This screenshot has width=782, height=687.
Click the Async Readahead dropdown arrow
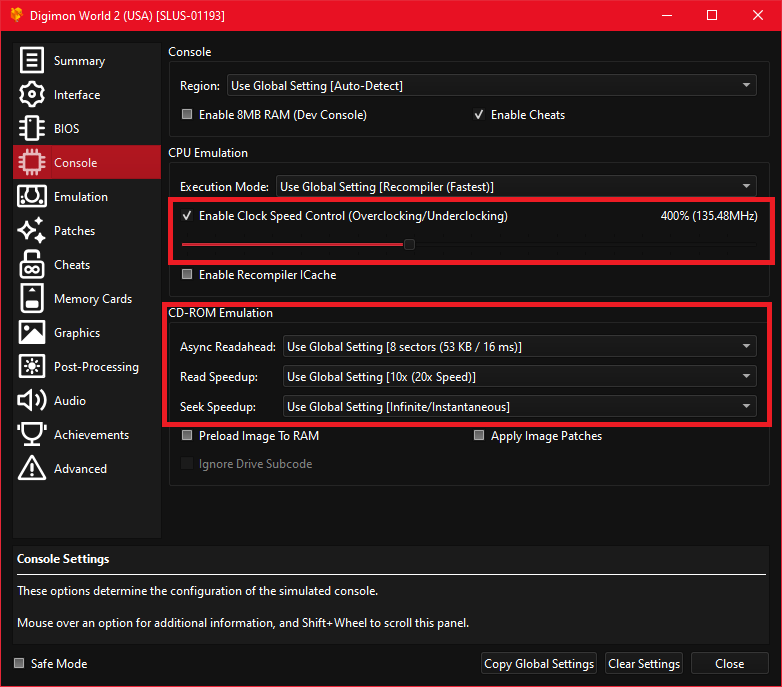(746, 346)
